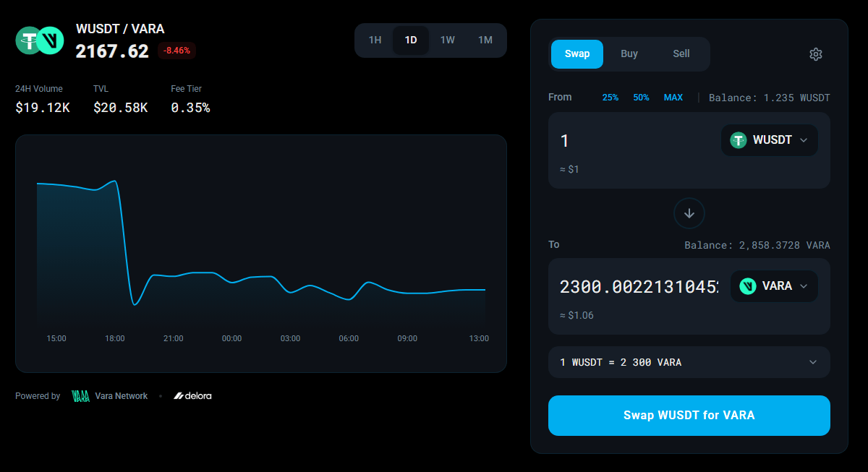This screenshot has width=868, height=472.
Task: Switch to the Buy tab
Action: (x=629, y=54)
